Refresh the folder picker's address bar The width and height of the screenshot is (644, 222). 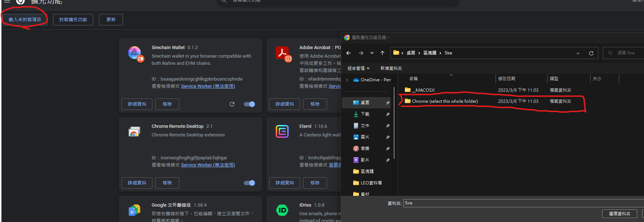click(591, 53)
